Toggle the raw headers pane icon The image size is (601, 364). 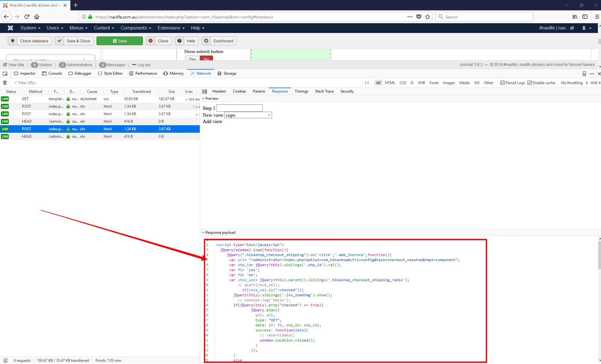(x=204, y=92)
